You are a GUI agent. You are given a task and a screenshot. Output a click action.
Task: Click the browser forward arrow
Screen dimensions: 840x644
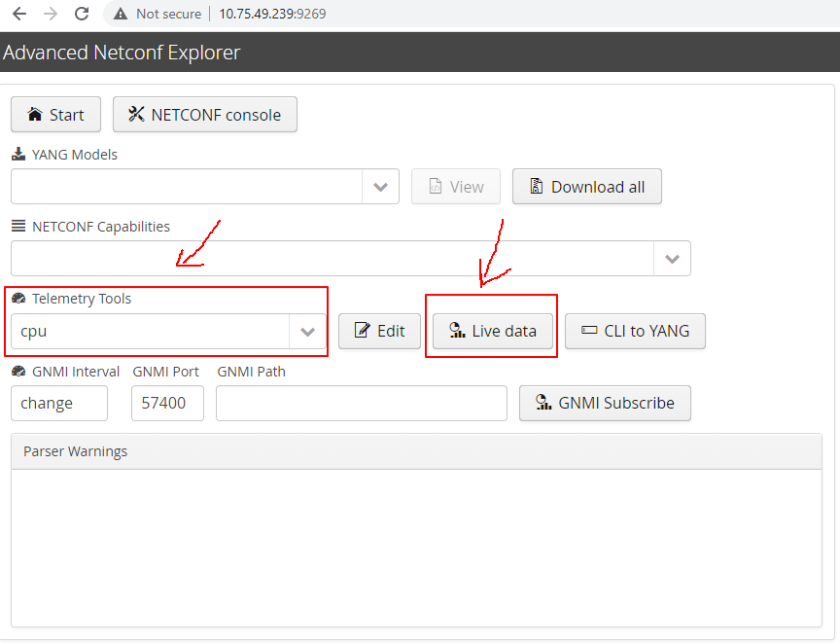pyautogui.click(x=51, y=14)
